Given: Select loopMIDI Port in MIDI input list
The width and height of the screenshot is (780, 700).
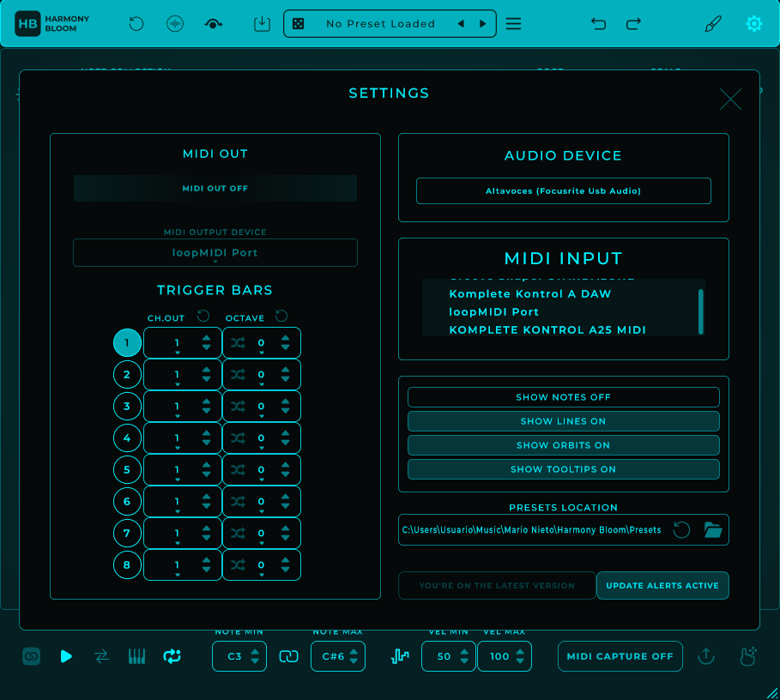Looking at the screenshot, I should click(493, 311).
